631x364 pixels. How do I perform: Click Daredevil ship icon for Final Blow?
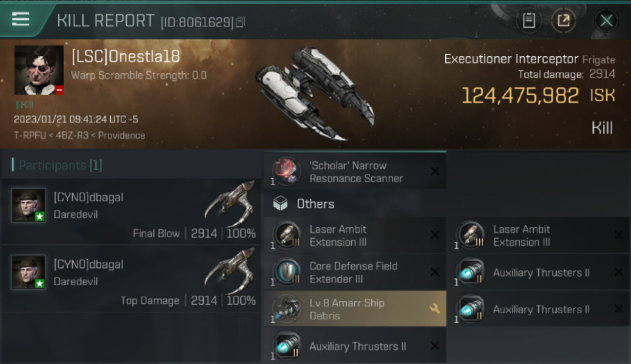tap(230, 204)
